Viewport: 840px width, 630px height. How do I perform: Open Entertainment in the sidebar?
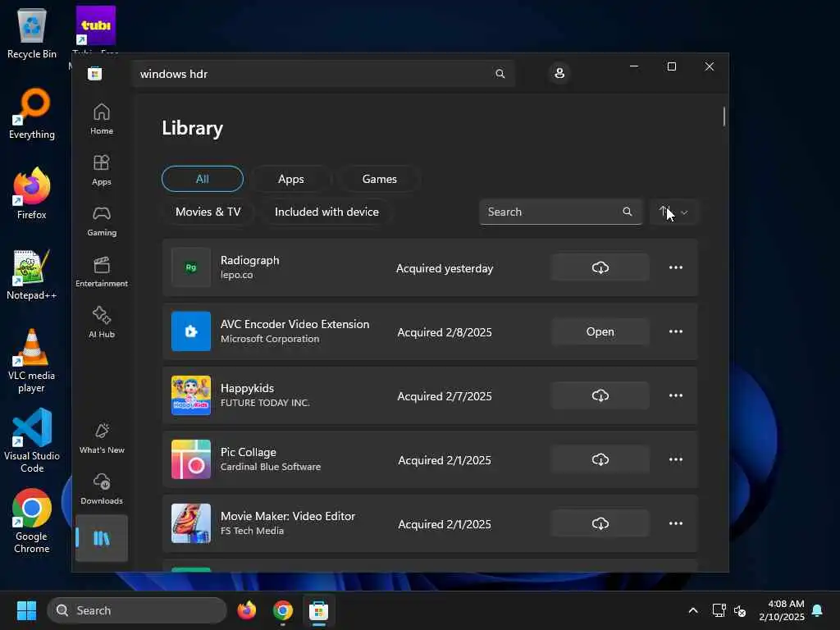(x=101, y=272)
